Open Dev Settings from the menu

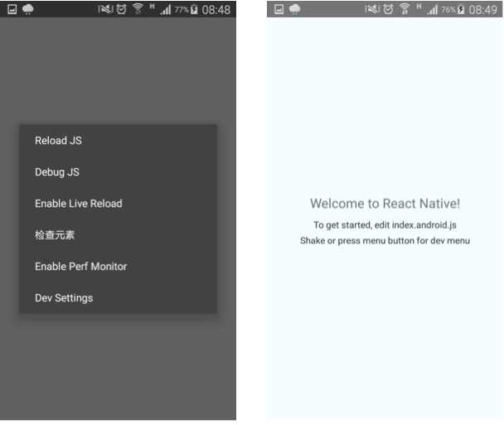[x=119, y=297]
